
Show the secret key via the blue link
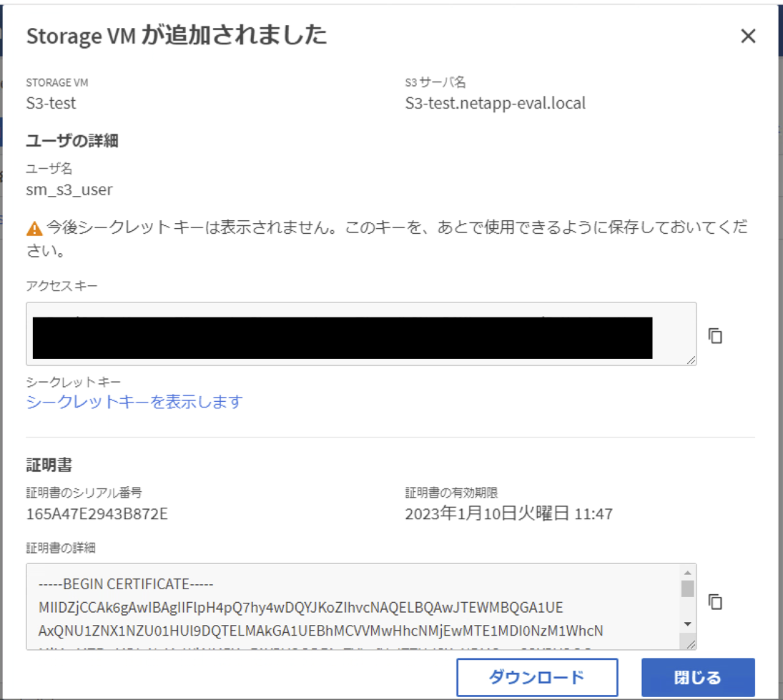pos(134,402)
